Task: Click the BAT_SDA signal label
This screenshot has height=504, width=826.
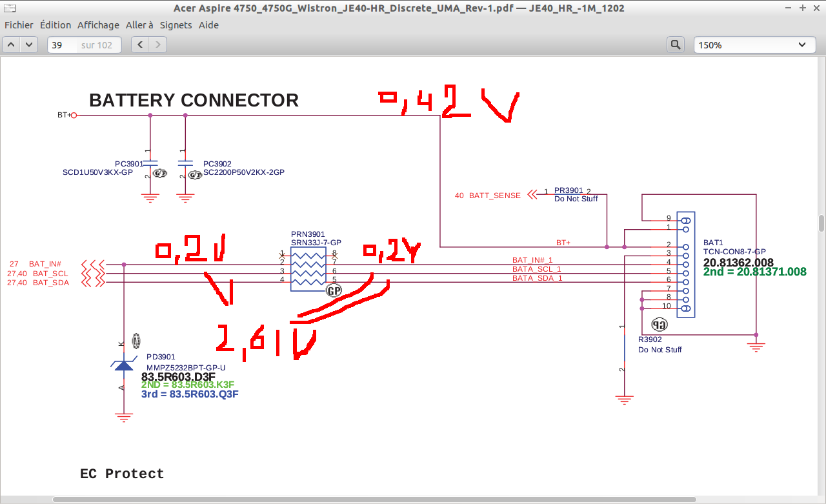Action: pos(50,283)
